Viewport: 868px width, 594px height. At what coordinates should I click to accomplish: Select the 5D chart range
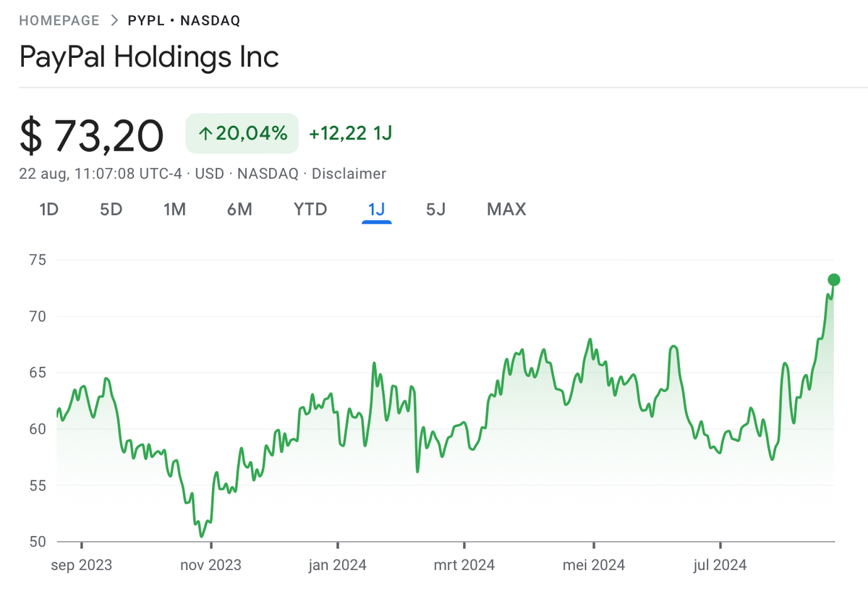111,210
